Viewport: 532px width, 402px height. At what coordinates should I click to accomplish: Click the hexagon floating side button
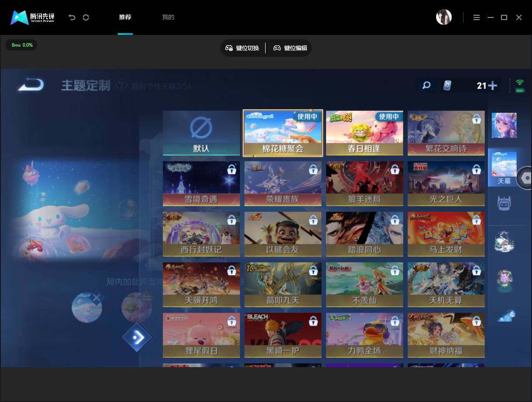525,178
